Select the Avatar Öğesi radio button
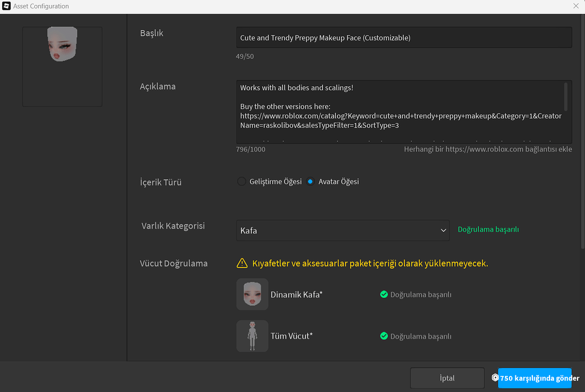 [x=310, y=181]
